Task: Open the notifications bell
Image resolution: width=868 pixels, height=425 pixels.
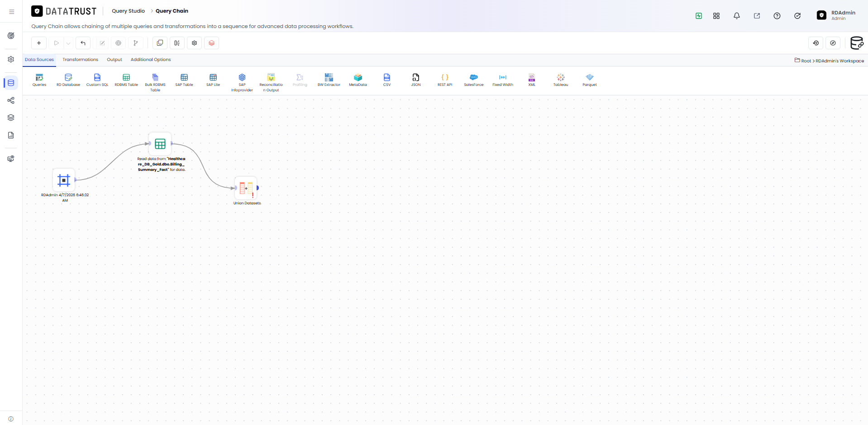Action: pos(737,16)
